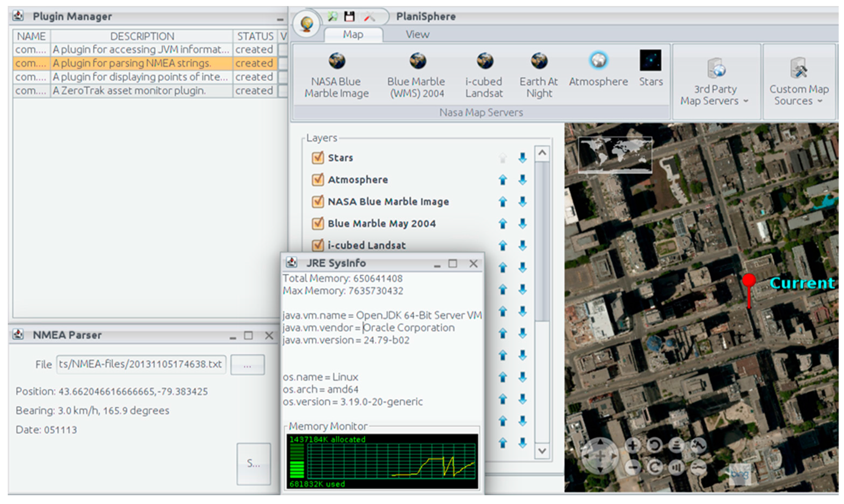
Task: Click the java.vm.vendor line in SysInfo
Action: click(368, 328)
